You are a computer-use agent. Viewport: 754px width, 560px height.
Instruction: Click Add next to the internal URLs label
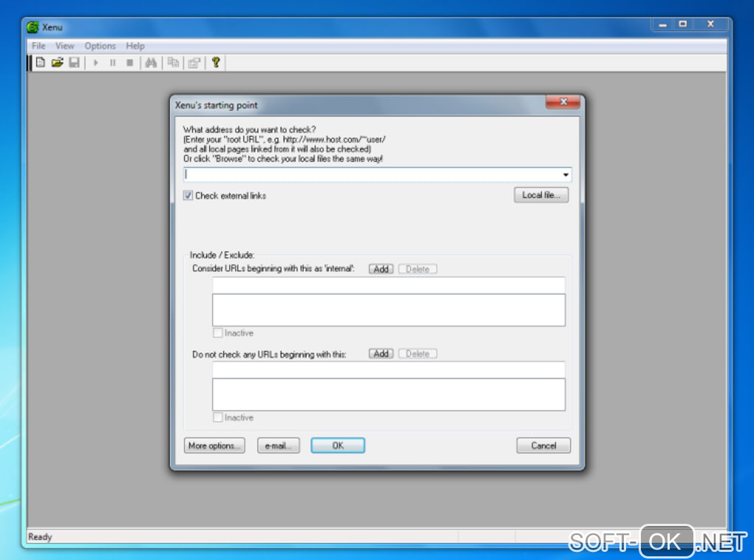coord(381,269)
